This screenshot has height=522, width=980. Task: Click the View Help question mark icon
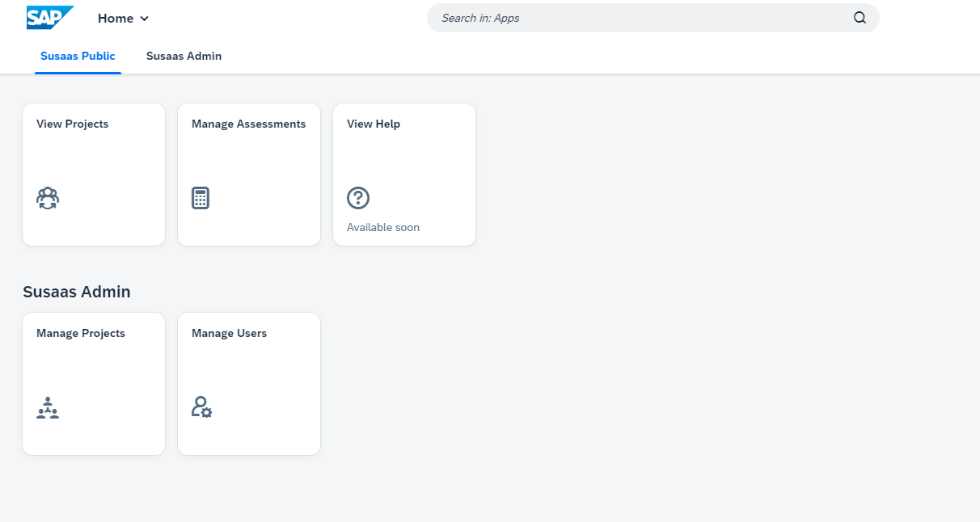coord(358,198)
